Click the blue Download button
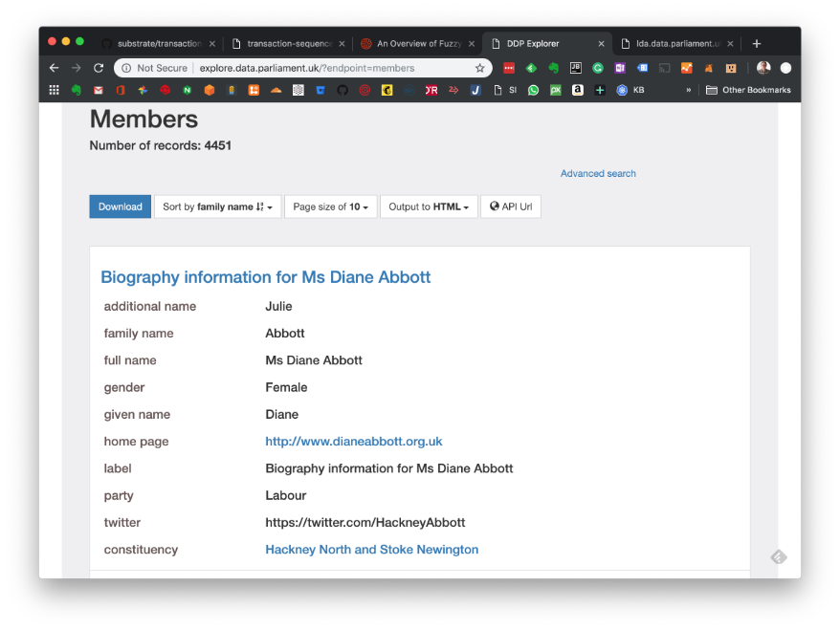This screenshot has height=630, width=840. coord(120,206)
